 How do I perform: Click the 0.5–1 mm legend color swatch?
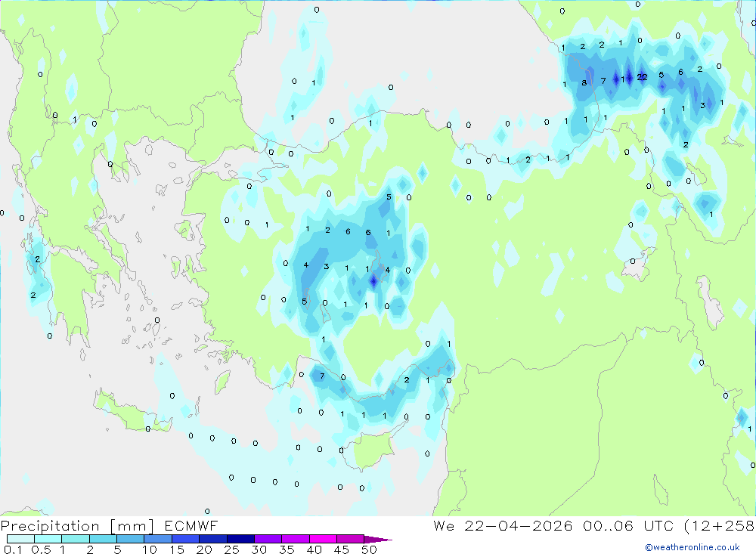point(48,539)
